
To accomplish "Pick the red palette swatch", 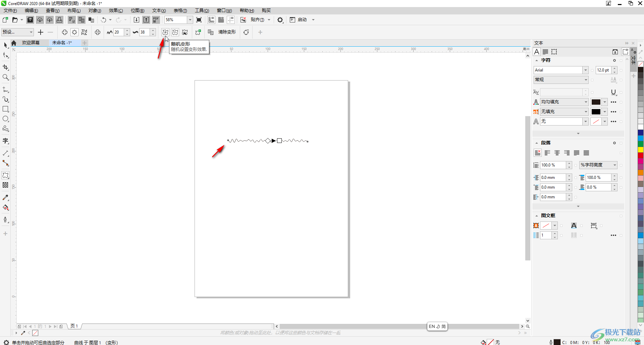I will pos(641,155).
